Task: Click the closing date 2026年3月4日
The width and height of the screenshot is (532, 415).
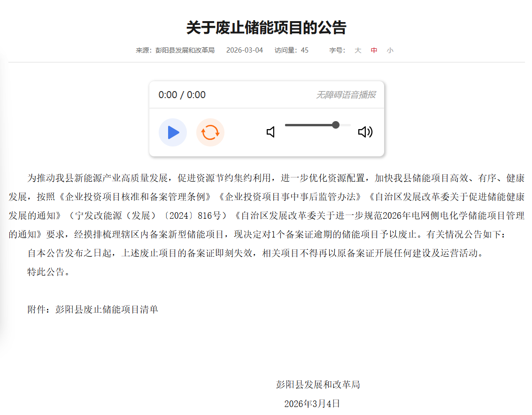Action: [x=312, y=403]
